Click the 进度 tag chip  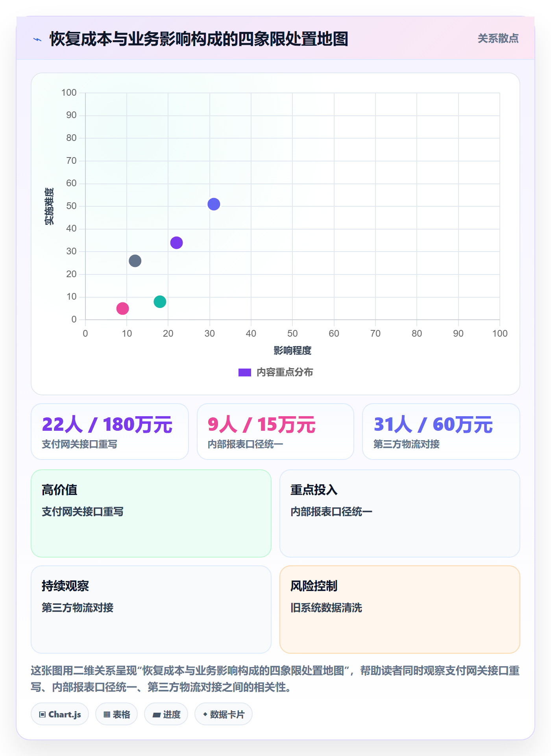coord(166,714)
